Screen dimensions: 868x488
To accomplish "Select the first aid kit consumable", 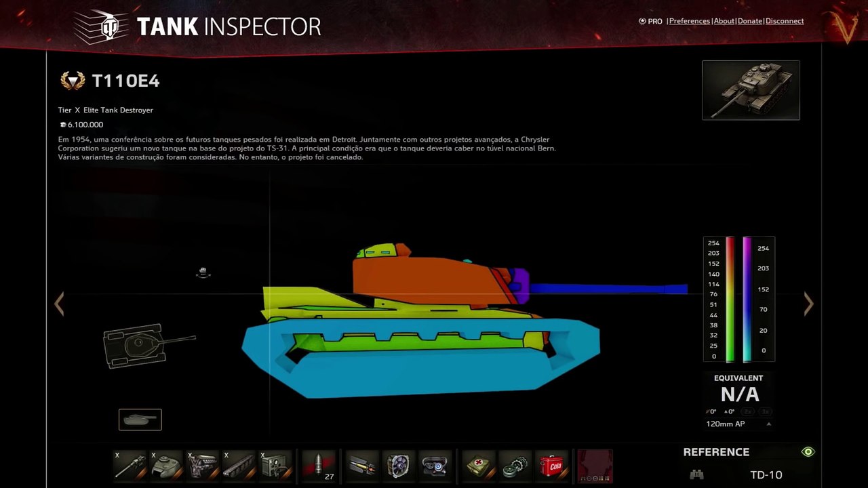I will [479, 466].
